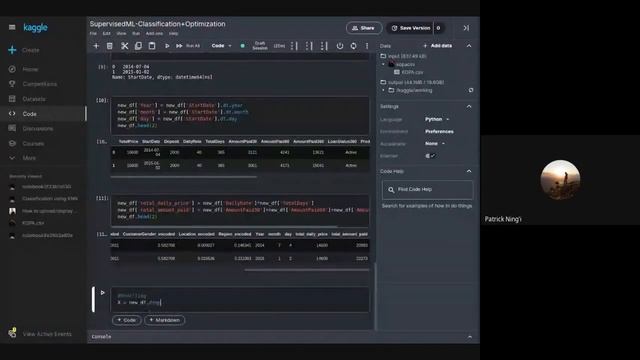
Task: Open Code section in the sidebar
Action: [29, 114]
